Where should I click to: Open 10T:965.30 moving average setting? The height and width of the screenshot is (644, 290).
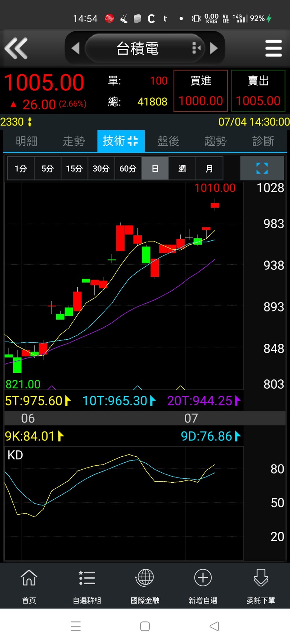pos(119,401)
